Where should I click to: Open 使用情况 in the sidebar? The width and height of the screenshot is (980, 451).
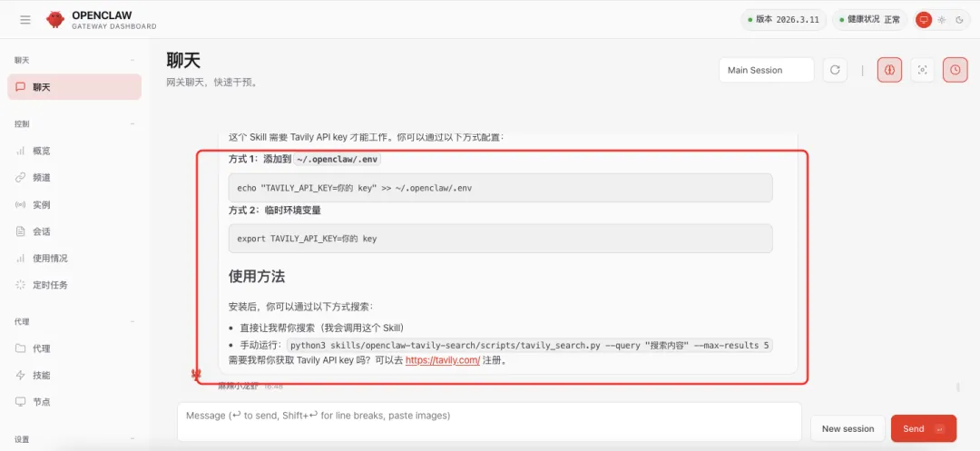(x=74, y=258)
